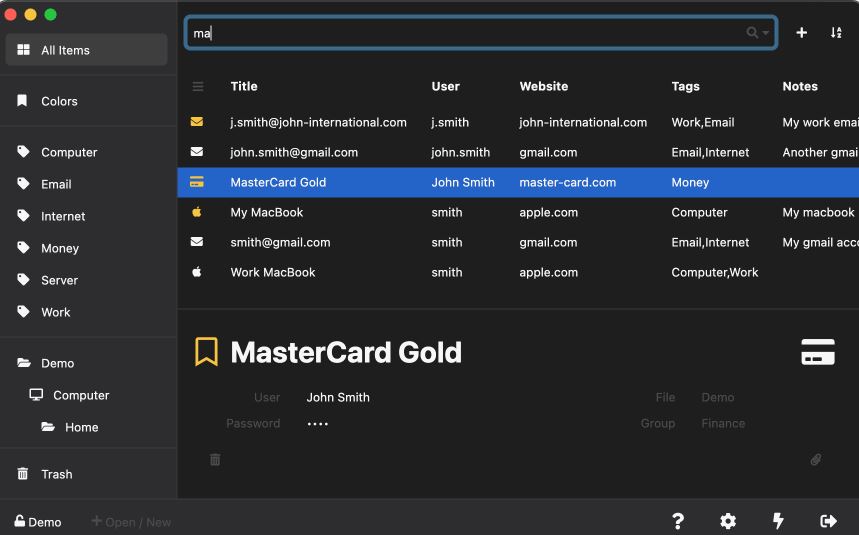Sort by the User column header
This screenshot has width=859, height=535.
point(445,87)
